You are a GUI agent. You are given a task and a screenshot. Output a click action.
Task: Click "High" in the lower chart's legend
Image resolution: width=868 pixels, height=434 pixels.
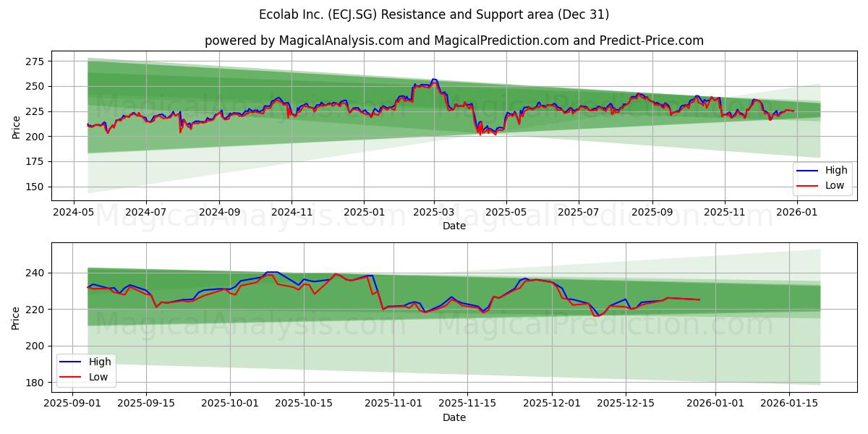point(100,362)
